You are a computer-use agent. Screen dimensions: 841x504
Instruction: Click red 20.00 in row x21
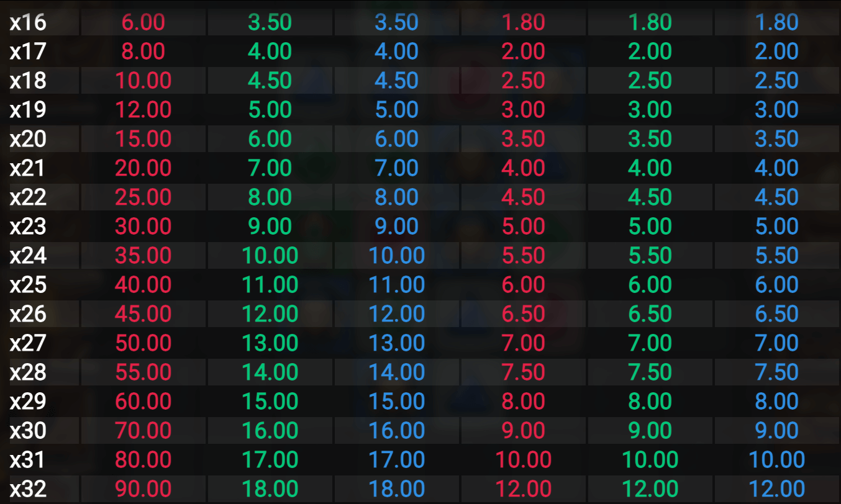point(143,168)
